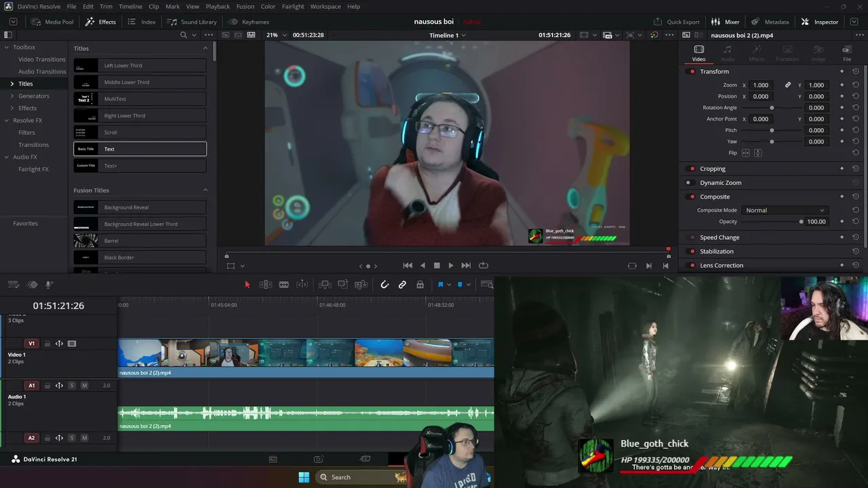Image resolution: width=868 pixels, height=488 pixels.
Task: Open the Playback menu
Action: point(218,7)
